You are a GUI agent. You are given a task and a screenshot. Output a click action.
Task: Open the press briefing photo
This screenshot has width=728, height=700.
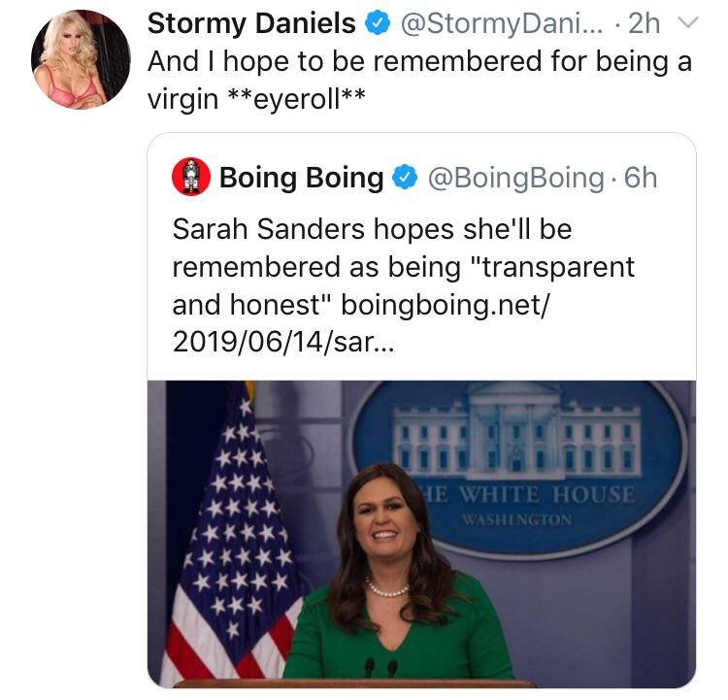(x=421, y=532)
